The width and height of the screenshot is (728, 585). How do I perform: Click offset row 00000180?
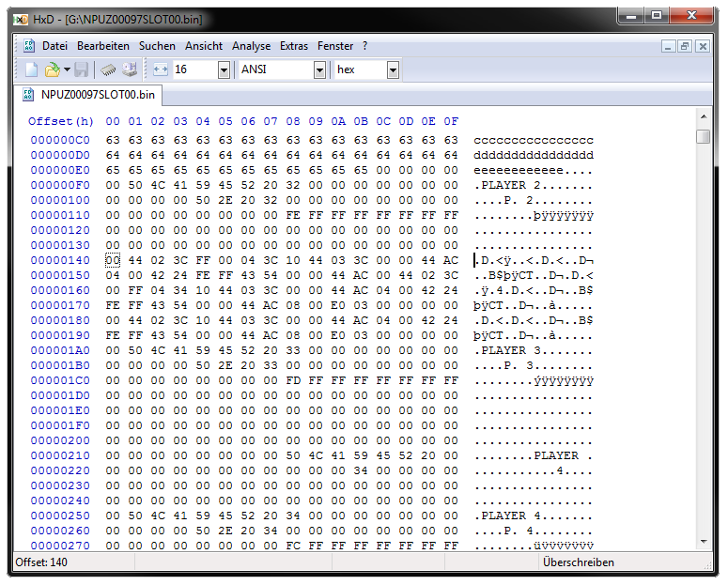(60, 320)
